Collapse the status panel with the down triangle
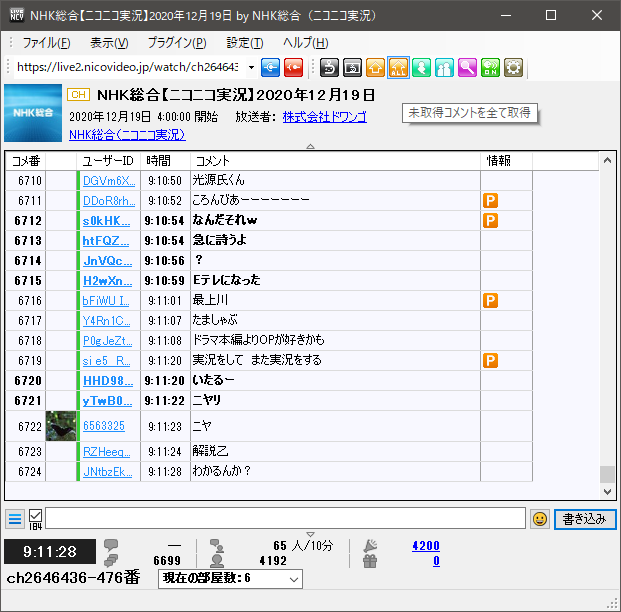The width and height of the screenshot is (621, 612). click(x=310, y=534)
